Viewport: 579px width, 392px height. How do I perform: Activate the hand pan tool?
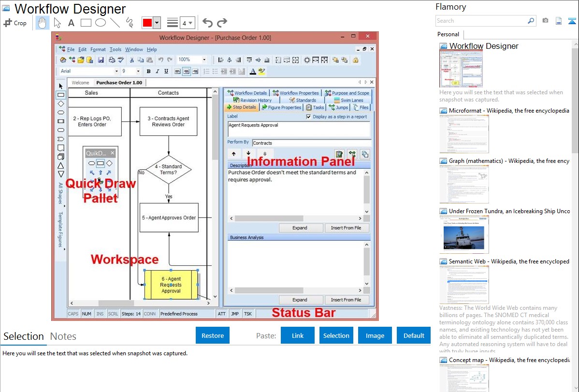[x=42, y=23]
